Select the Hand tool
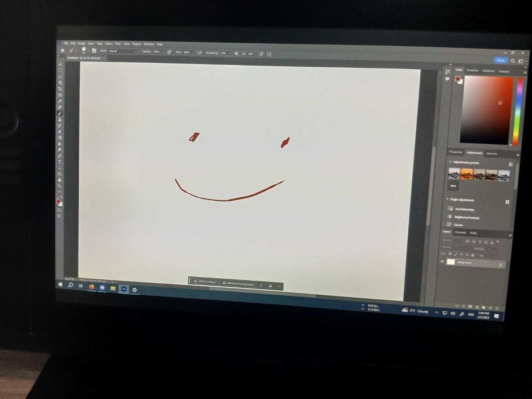532x399 pixels. pyautogui.click(x=59, y=180)
